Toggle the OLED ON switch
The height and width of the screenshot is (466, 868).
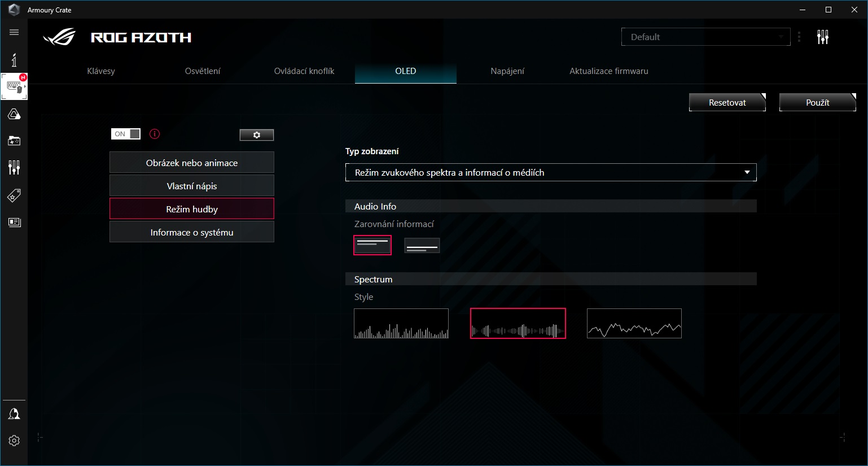pyautogui.click(x=126, y=134)
